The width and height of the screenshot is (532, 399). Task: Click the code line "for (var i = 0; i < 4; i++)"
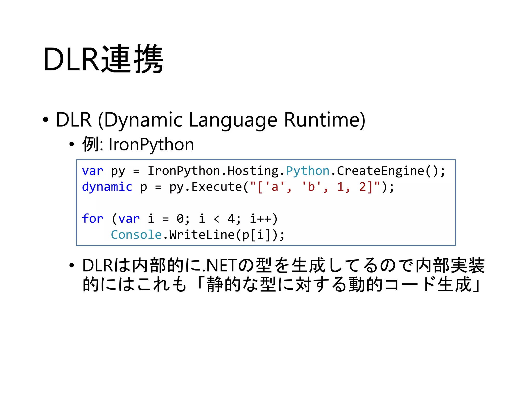coord(180,219)
